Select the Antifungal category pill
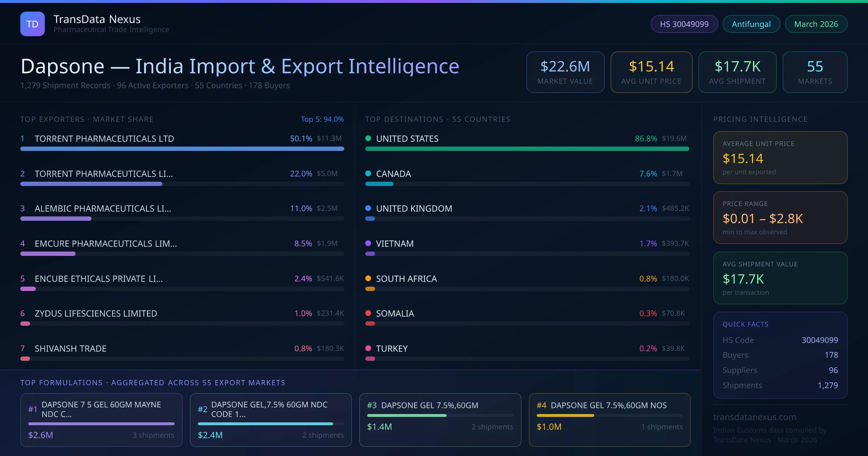This screenshot has height=456, width=868. (x=751, y=24)
